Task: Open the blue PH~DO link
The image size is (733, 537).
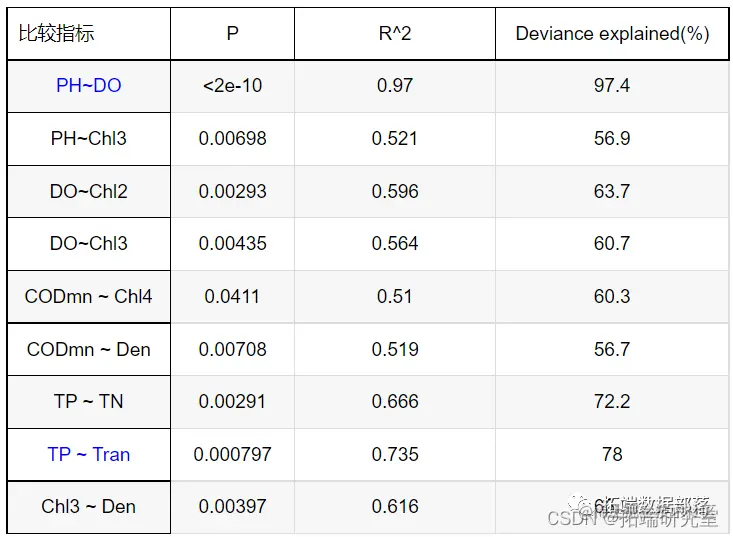Action: coord(89,86)
